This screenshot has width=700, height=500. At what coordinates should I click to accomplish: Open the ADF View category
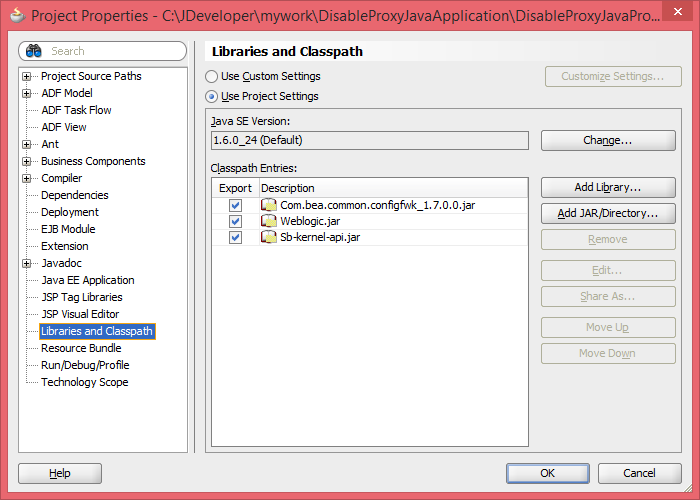(63, 127)
